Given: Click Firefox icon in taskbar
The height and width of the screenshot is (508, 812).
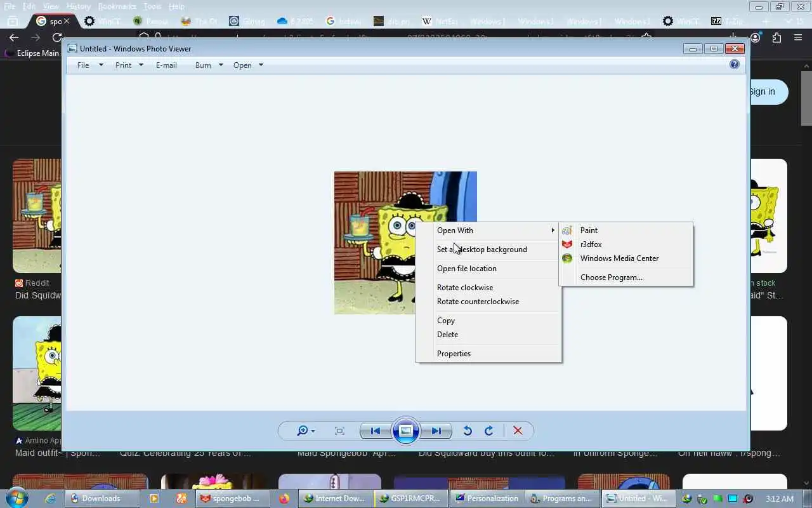Looking at the screenshot, I should coord(284,498).
